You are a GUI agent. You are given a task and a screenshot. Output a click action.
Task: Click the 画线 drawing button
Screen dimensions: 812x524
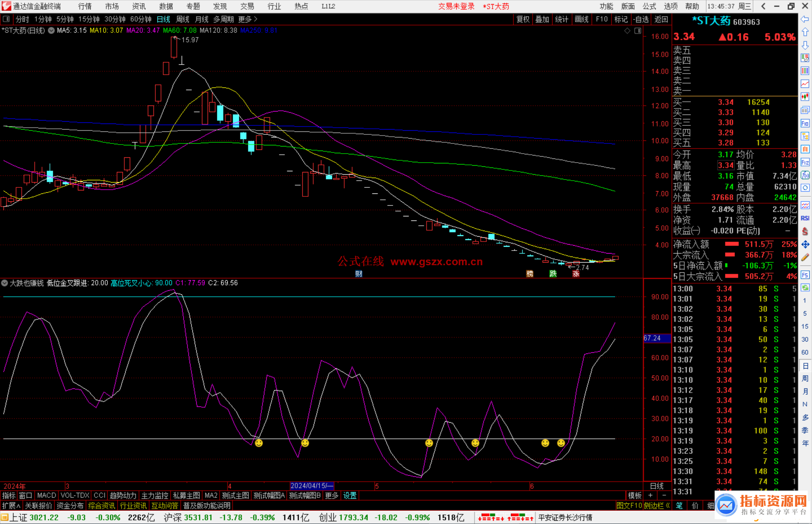pos(582,19)
